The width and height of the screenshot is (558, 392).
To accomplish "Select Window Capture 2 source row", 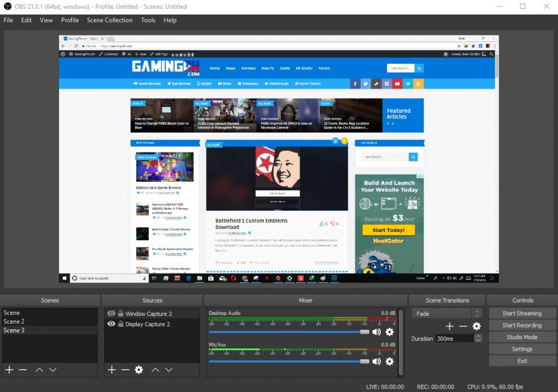I will [x=152, y=314].
